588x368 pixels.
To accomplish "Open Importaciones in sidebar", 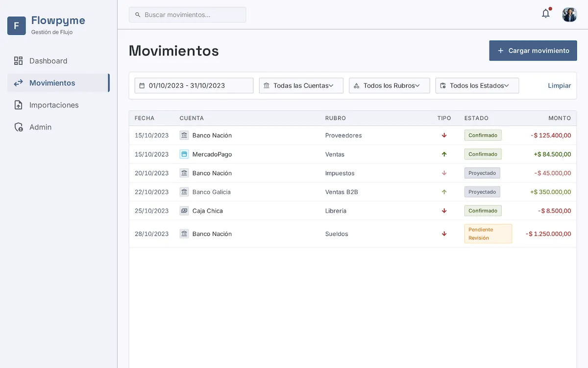I will pyautogui.click(x=58, y=105).
